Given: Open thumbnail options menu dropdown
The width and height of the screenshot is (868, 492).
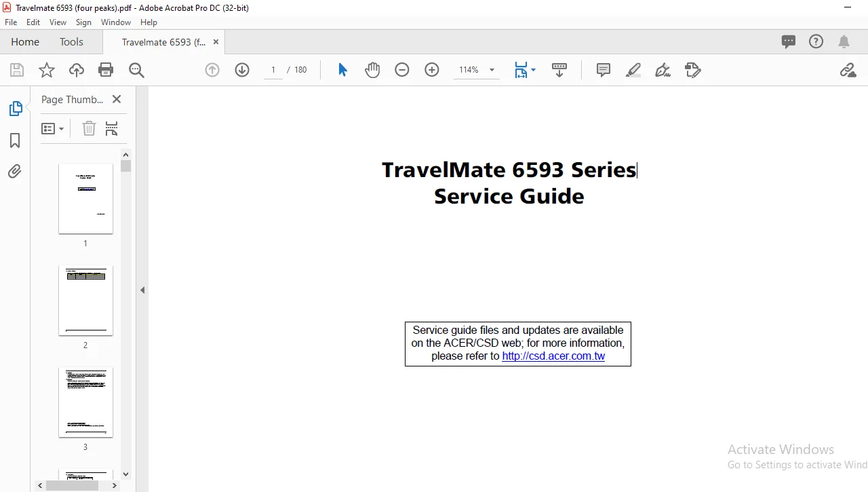Looking at the screenshot, I should [x=53, y=128].
